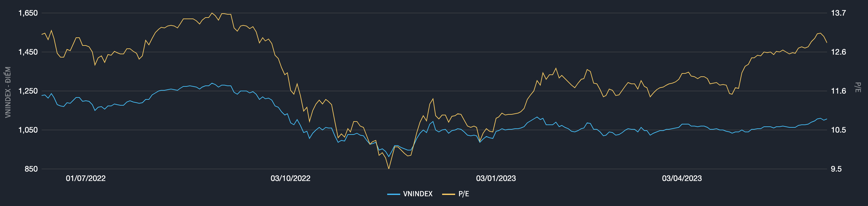Screen dimensions: 868x206
Task: Click the 1,250 left axis tick label
Action: (x=28, y=91)
